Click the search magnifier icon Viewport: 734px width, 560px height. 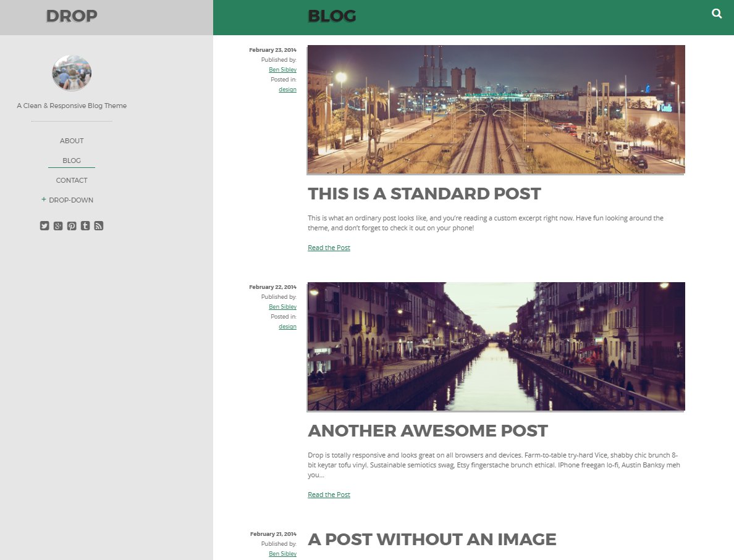717,14
